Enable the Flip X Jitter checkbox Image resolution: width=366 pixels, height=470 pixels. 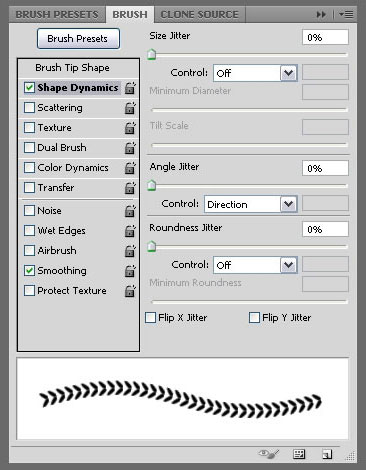pos(150,317)
